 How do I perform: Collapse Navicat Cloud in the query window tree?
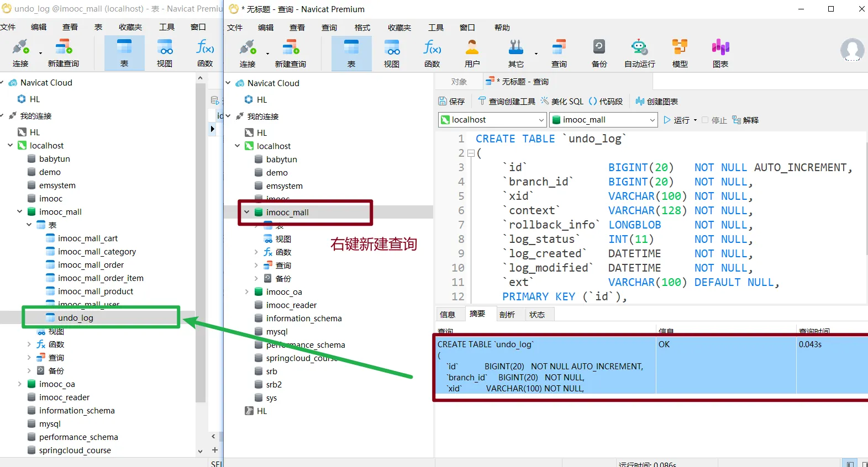(228, 83)
